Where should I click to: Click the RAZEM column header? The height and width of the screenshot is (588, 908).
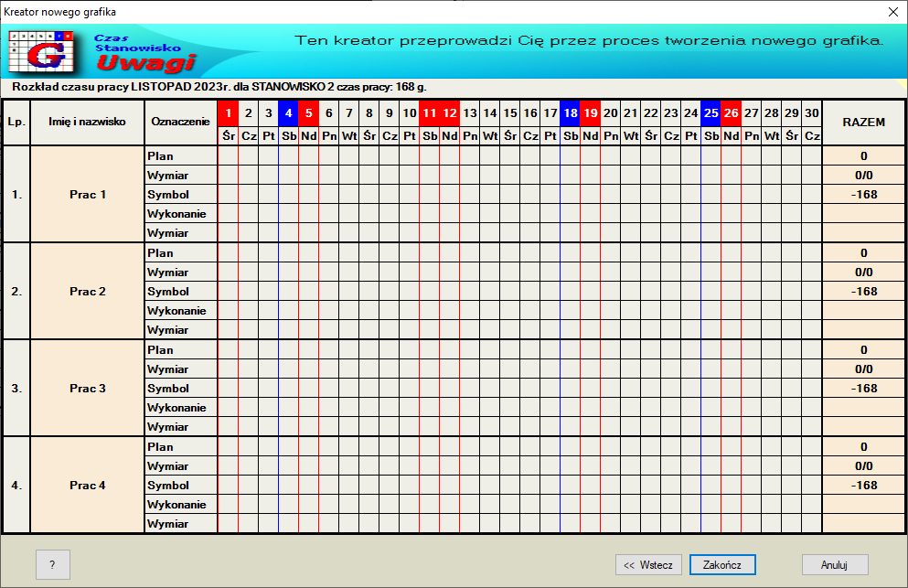[863, 123]
